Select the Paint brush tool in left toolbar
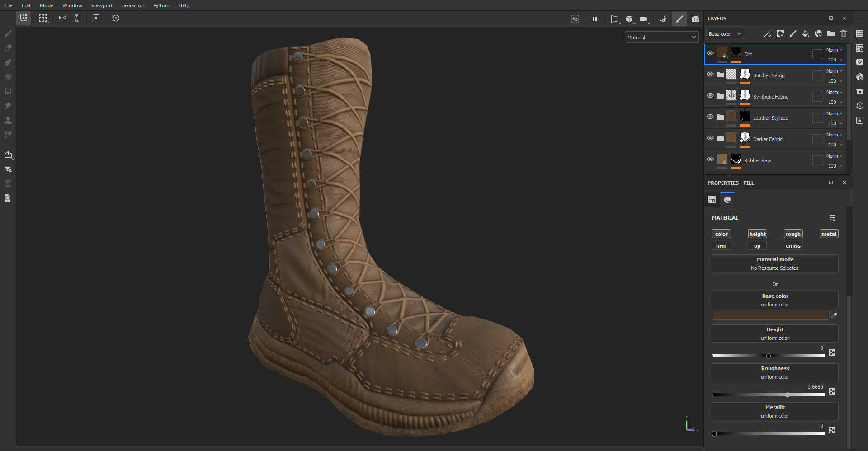The image size is (868, 451). pyautogui.click(x=8, y=33)
